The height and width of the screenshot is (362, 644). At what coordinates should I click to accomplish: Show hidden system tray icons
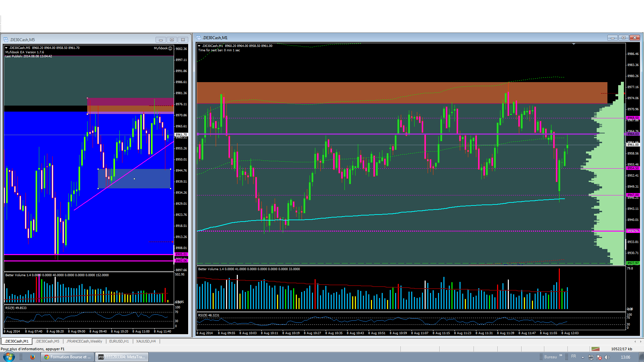pyautogui.click(x=583, y=357)
